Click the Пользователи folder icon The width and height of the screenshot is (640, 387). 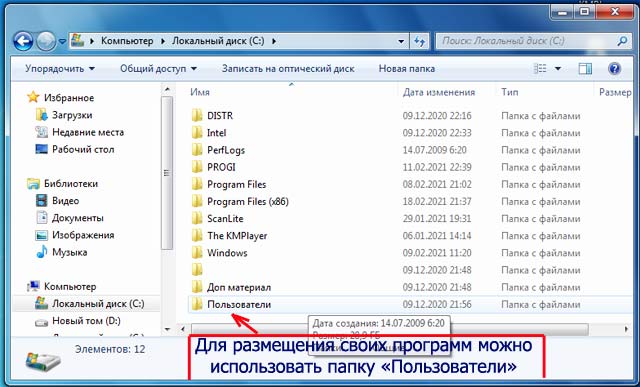(x=197, y=304)
